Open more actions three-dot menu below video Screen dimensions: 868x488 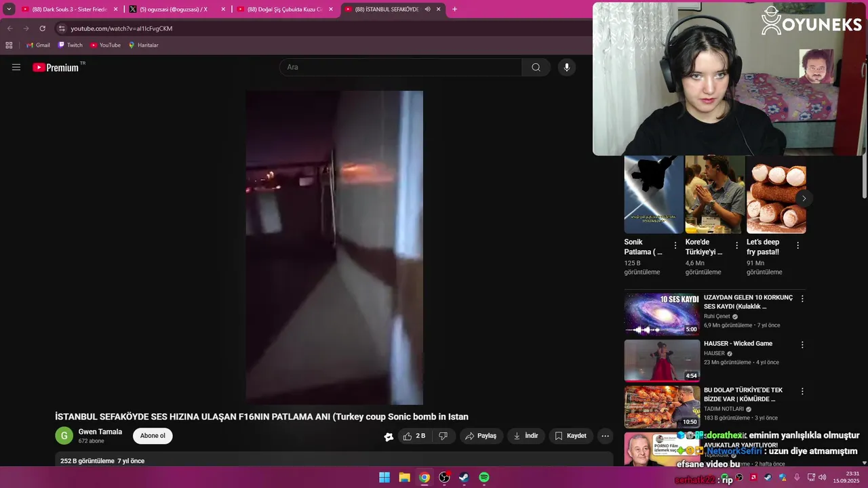coord(606,436)
